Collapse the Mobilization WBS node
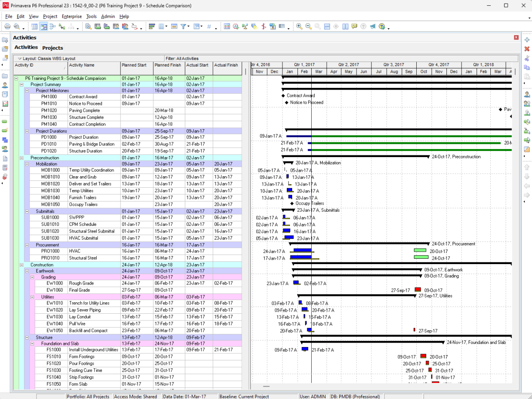Viewport: 532px width, 399px height. [27, 164]
